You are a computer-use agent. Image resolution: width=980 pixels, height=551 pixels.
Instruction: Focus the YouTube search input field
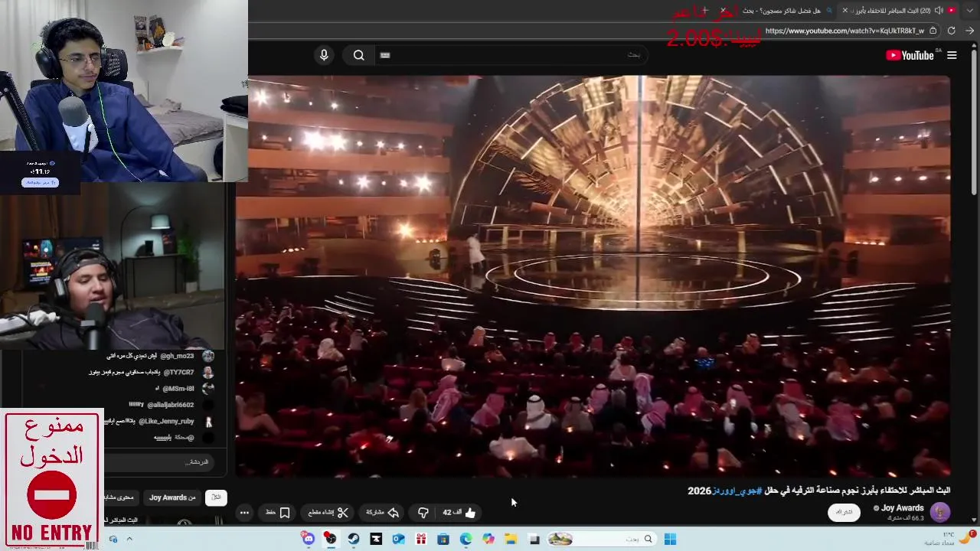pyautogui.click(x=513, y=55)
